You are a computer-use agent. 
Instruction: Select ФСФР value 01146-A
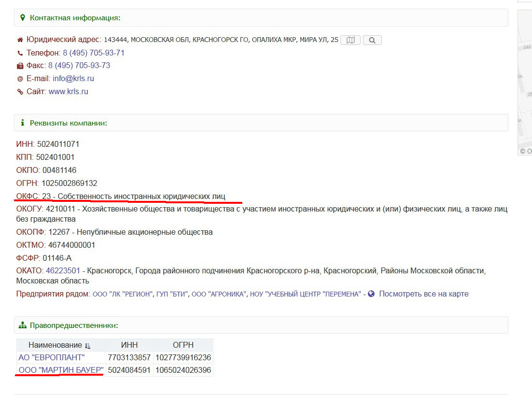point(57,258)
